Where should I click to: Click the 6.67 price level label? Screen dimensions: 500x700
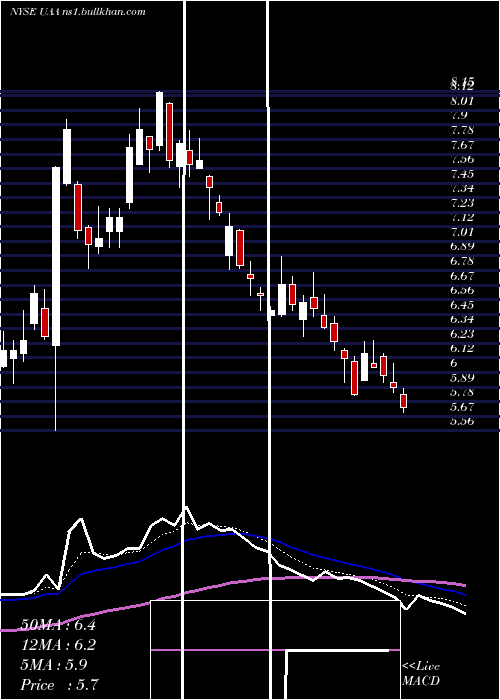(462, 276)
